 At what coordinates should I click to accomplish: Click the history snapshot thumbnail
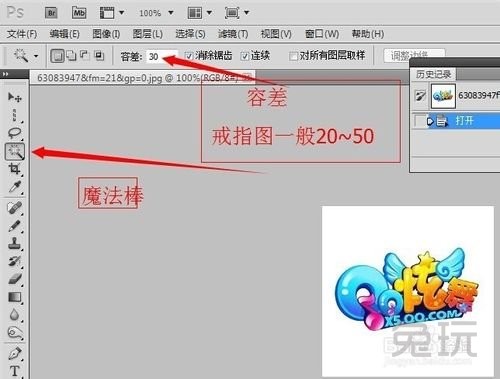click(443, 96)
